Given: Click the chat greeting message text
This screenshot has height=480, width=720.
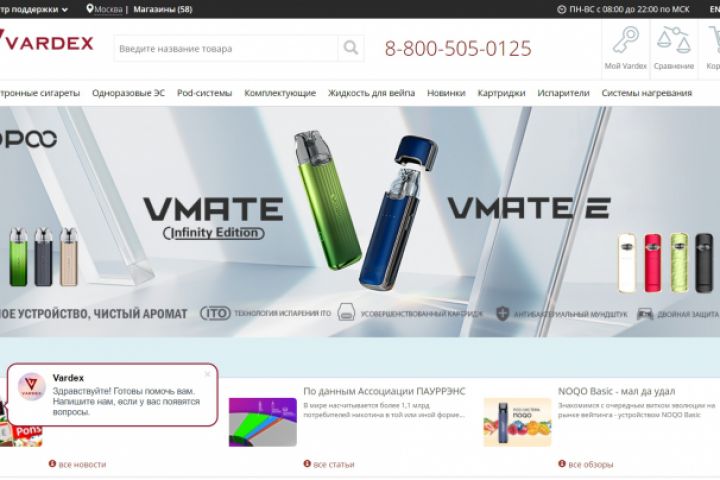Looking at the screenshot, I should (x=126, y=401).
